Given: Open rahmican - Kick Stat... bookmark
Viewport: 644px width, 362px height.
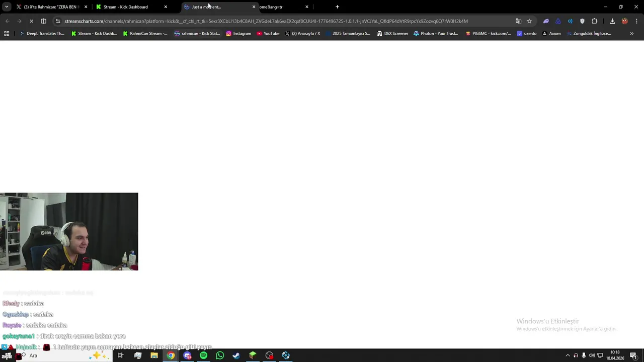Looking at the screenshot, I should 197,34.
